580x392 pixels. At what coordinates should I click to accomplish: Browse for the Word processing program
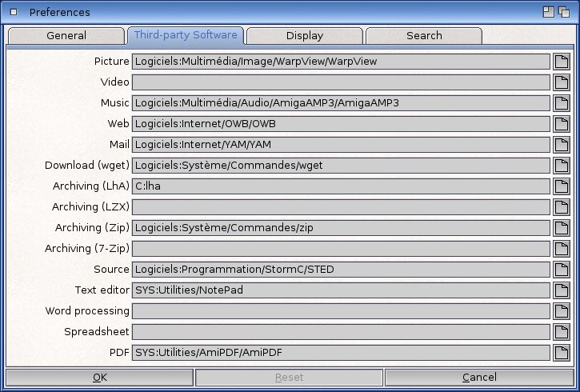(x=561, y=311)
